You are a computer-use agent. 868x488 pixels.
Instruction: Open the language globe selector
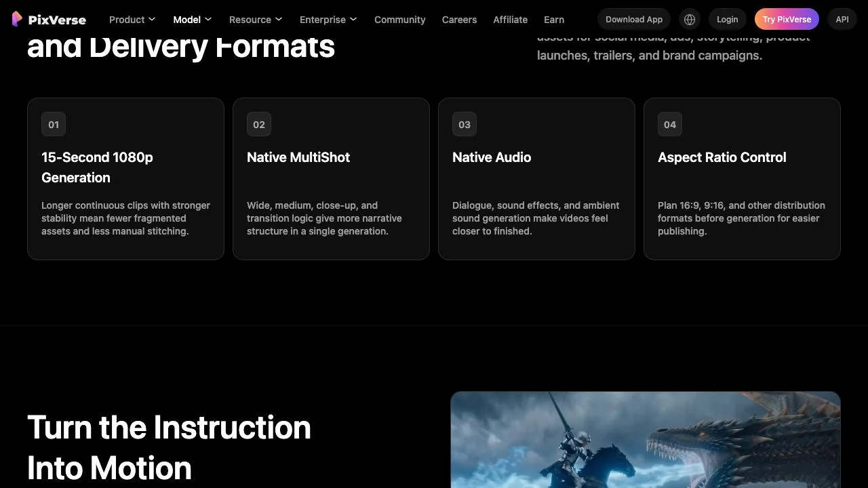(690, 20)
